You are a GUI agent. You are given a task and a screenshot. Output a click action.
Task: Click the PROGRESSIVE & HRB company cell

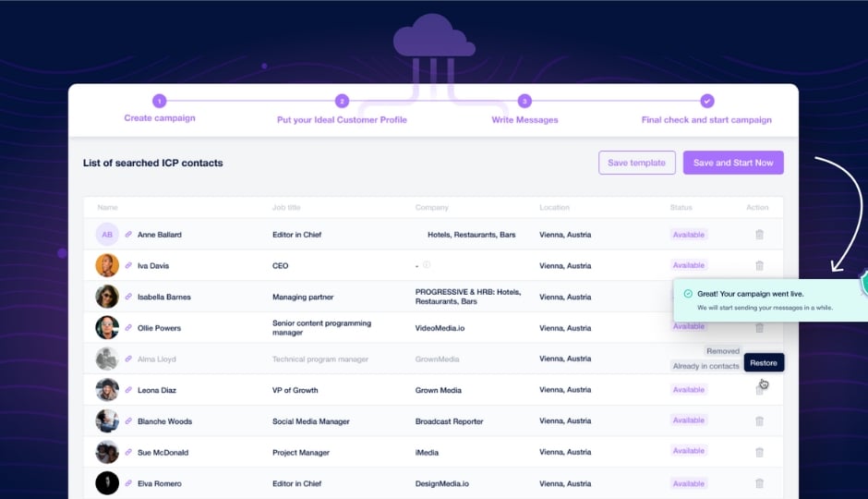[468, 297]
